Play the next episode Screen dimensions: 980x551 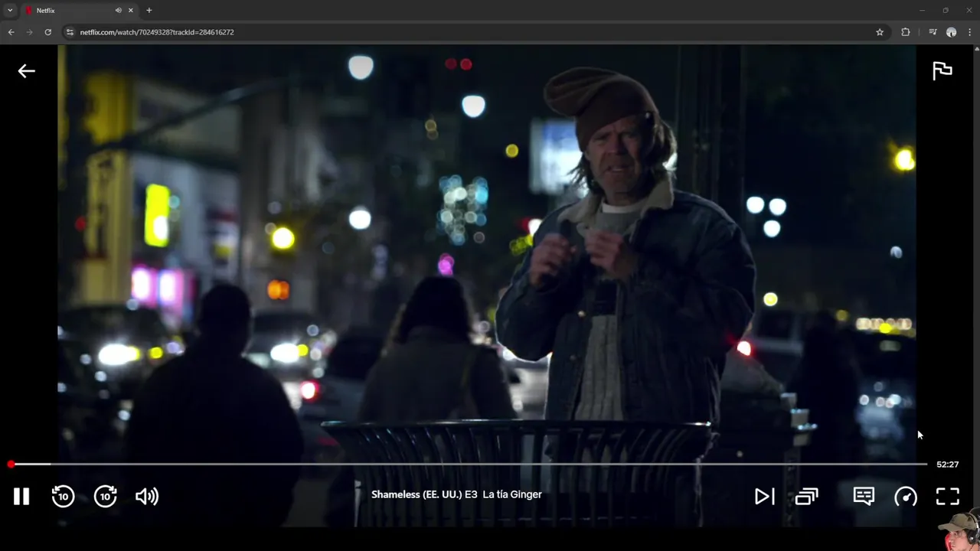pos(764,497)
